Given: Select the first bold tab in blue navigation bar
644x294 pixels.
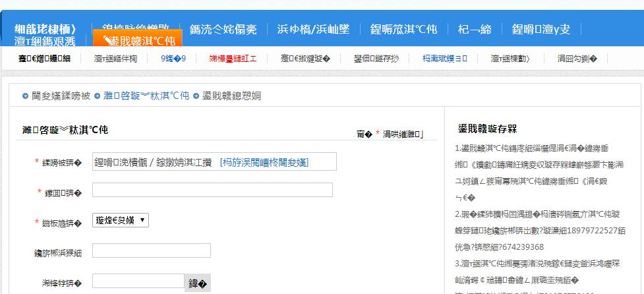Looking at the screenshot, I should (x=45, y=29).
